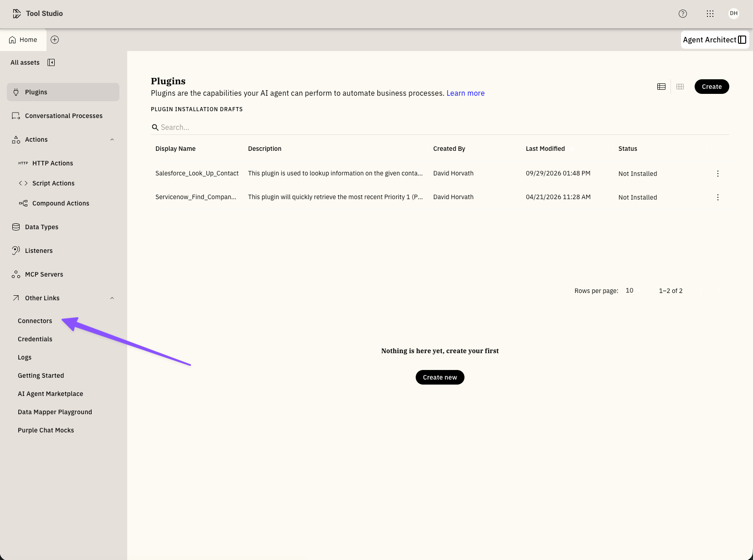Open the apps grid launcher icon
Screen dimensions: 753x560
coord(710,14)
